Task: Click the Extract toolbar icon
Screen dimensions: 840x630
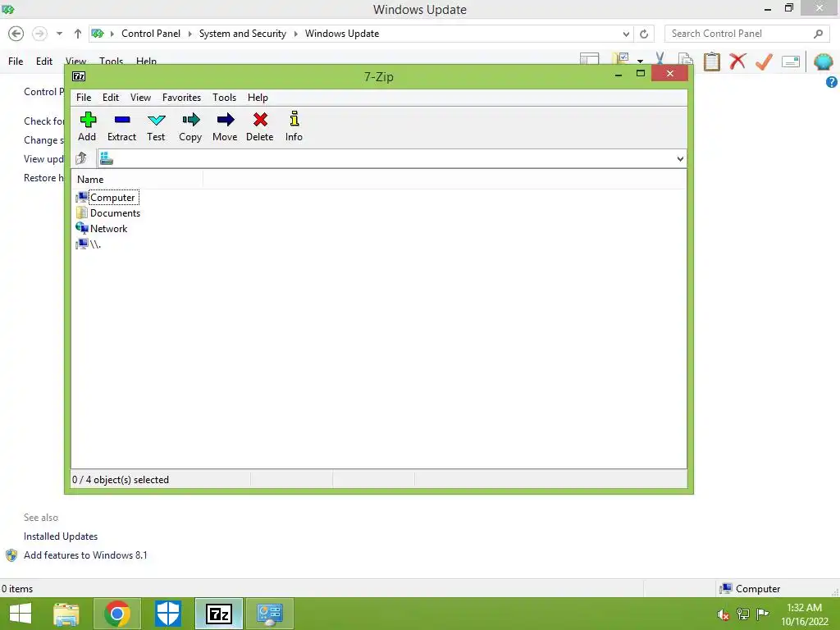Action: [x=121, y=126]
